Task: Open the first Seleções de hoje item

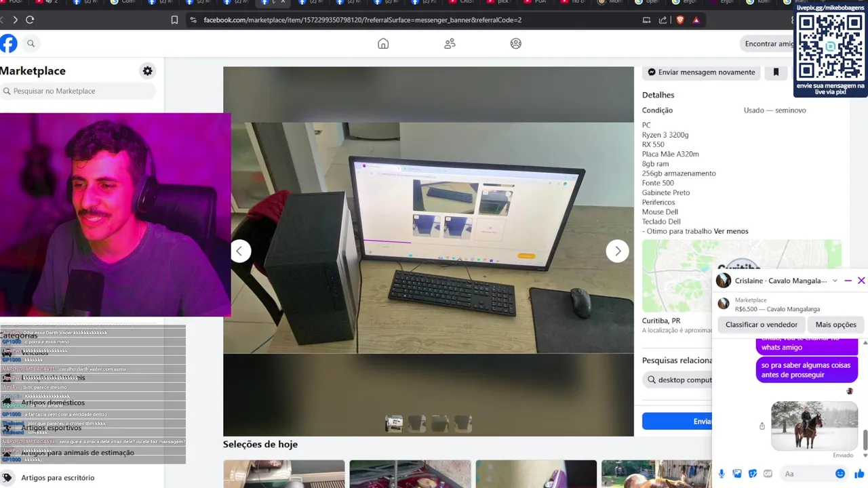Action: click(x=284, y=474)
